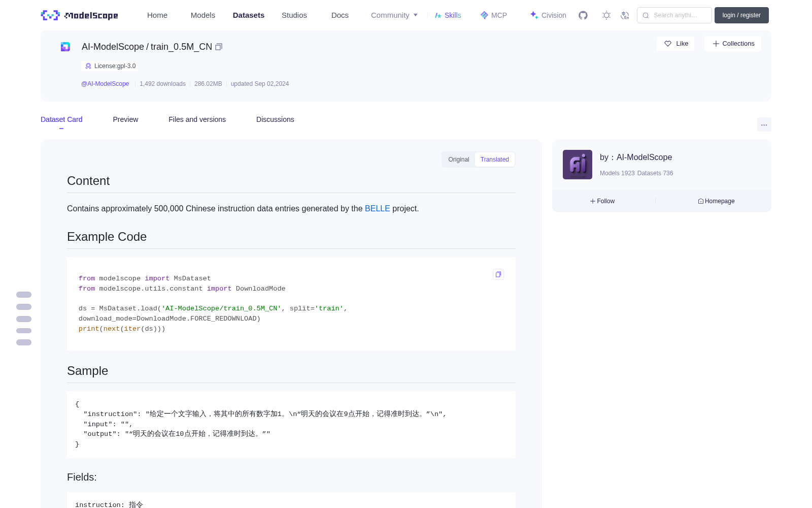The height and width of the screenshot is (508, 812).
Task: Go to Home in navigation
Action: pos(157,15)
